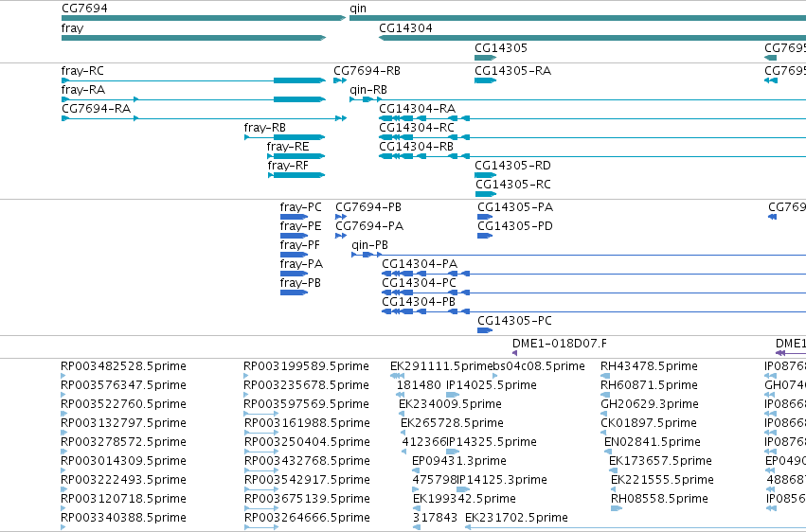Click the RP003014309.5prime EST label
Screen dimensions: 806x532
pos(123,462)
